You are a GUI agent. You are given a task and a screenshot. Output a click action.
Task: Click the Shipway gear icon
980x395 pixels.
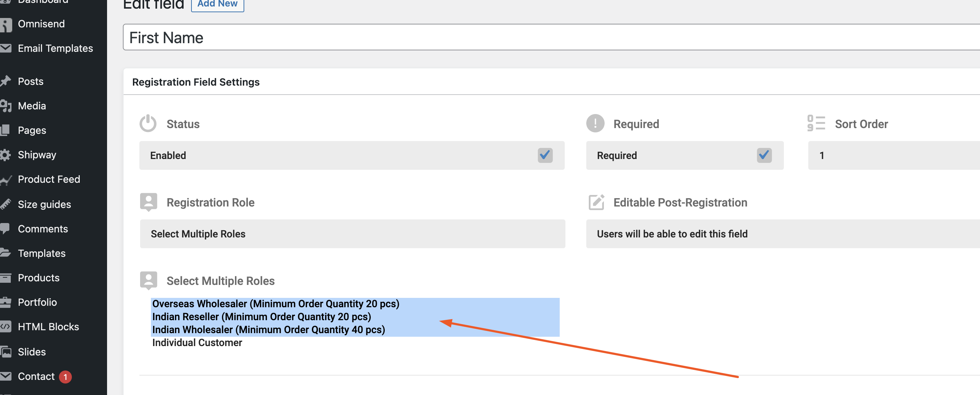[x=5, y=155]
